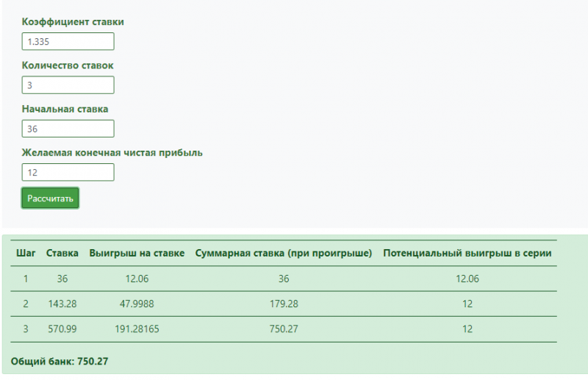Select the Начальная ставка input box
The height and width of the screenshot is (380, 588).
pyautogui.click(x=68, y=129)
